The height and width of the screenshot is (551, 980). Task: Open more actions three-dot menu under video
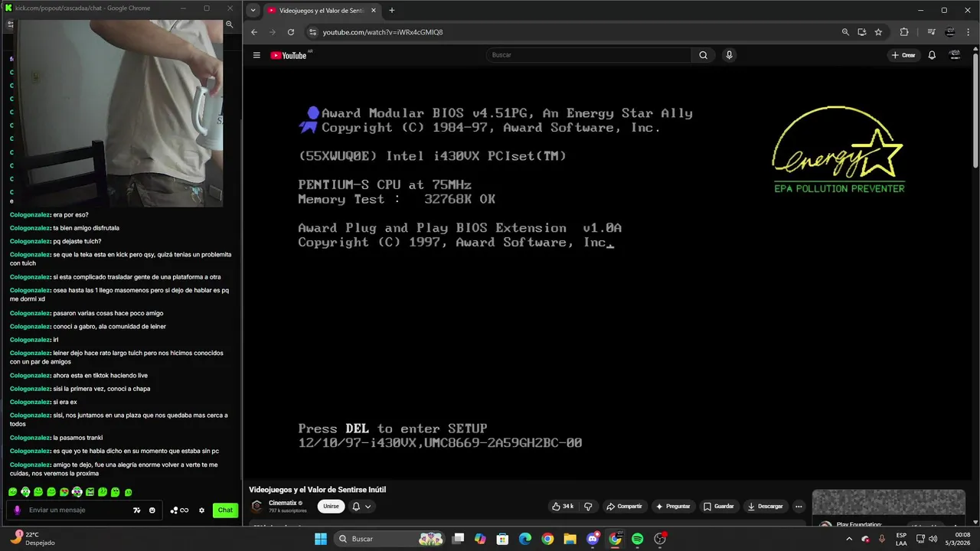[x=799, y=507]
